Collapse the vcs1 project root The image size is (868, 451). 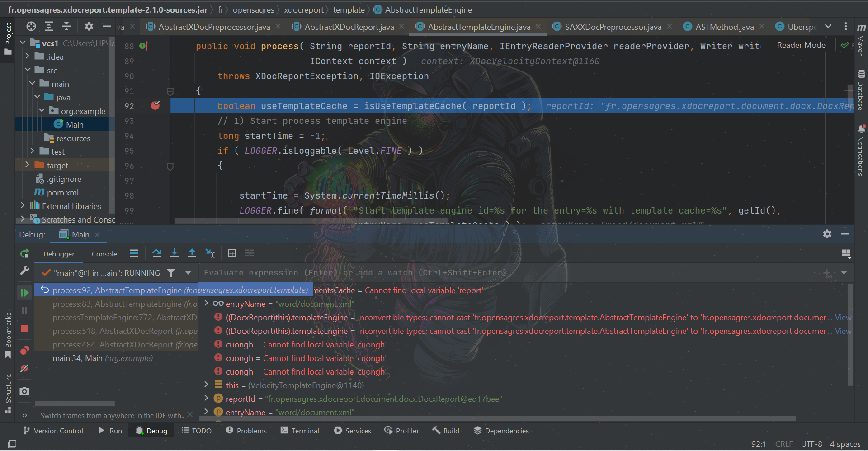(x=23, y=43)
